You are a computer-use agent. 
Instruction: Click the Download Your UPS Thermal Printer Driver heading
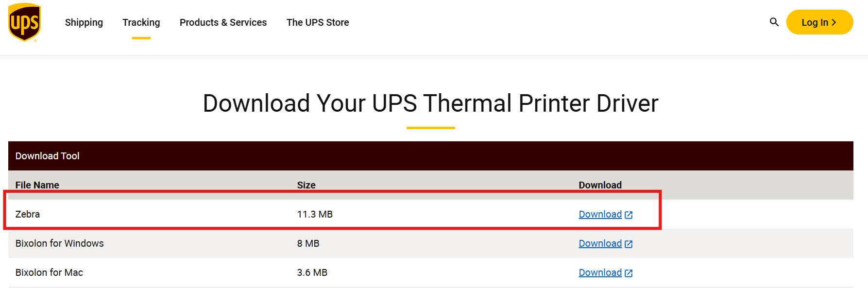pyautogui.click(x=430, y=103)
